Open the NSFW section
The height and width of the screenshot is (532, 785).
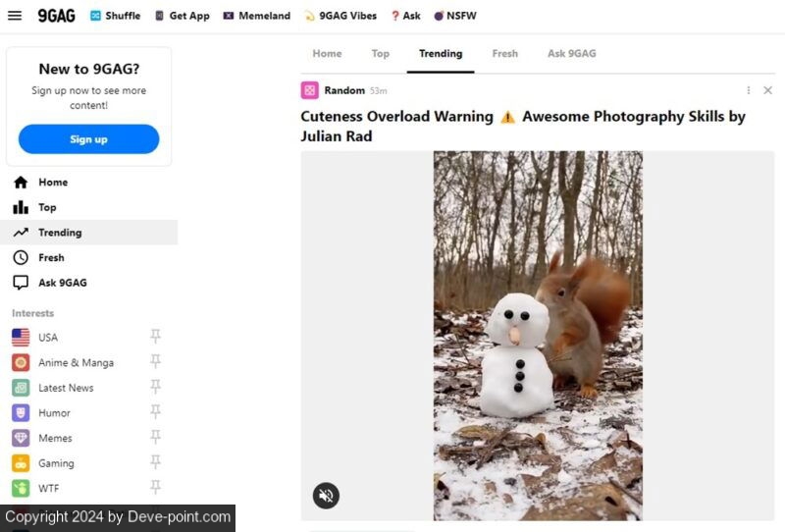(454, 16)
